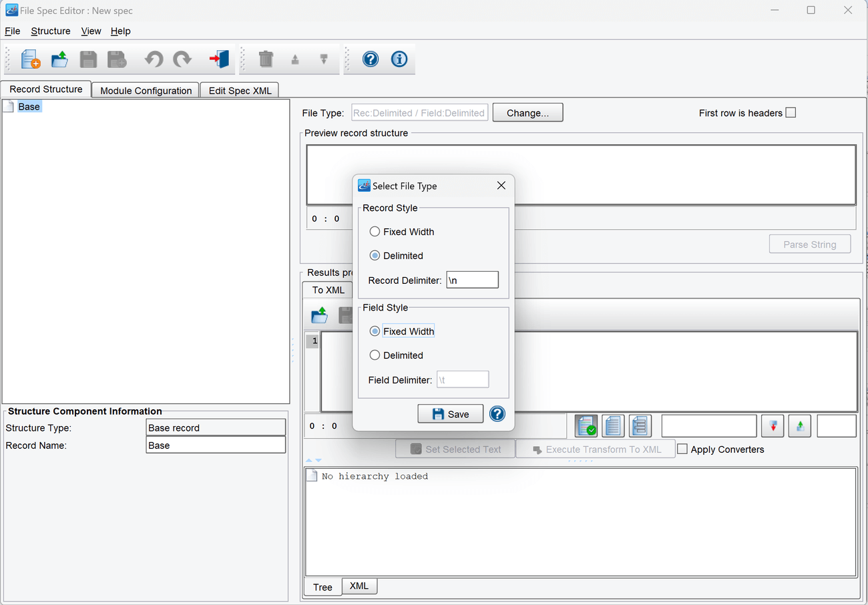
Task: Switch to Record Structure tab
Action: click(x=46, y=89)
